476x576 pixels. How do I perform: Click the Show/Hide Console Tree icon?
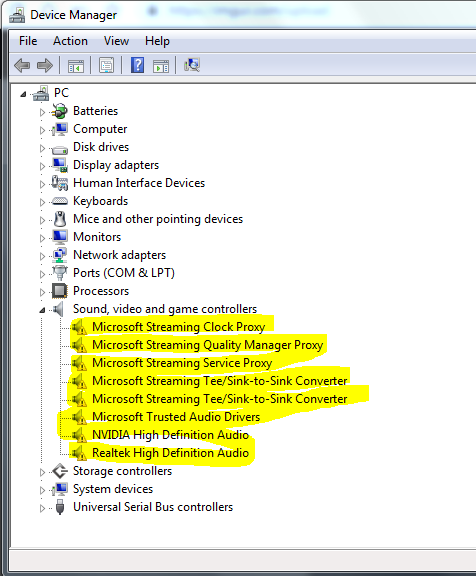click(x=76, y=66)
